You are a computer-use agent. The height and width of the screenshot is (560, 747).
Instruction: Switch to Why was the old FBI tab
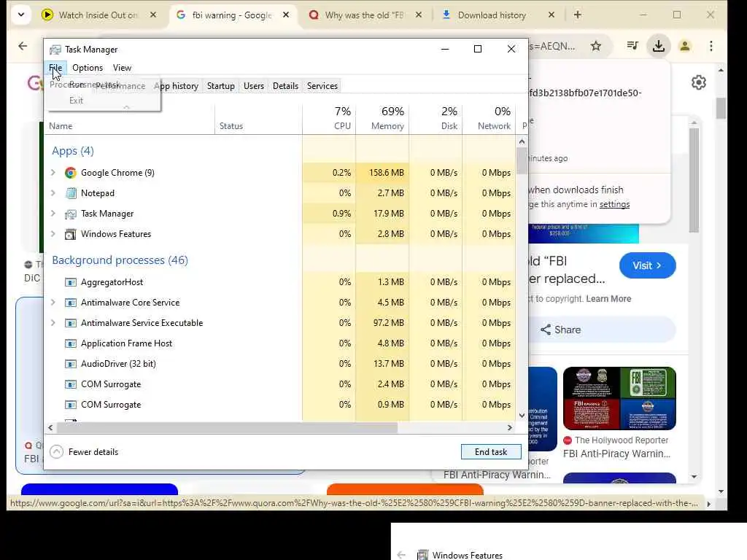[364, 15]
